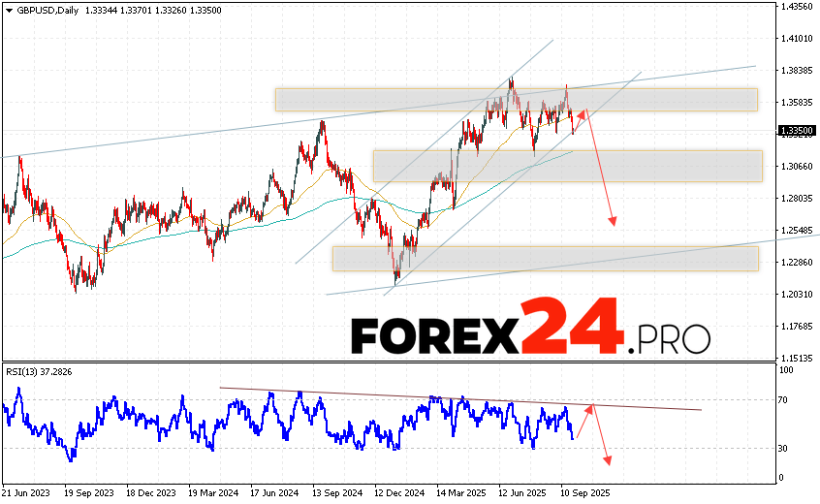Click the 1.43560 price axis label
Screen dimensions: 820x504
click(797, 7)
